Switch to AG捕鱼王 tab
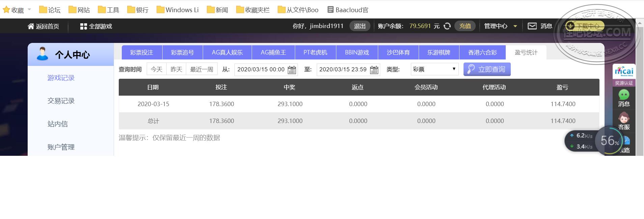 pos(273,52)
